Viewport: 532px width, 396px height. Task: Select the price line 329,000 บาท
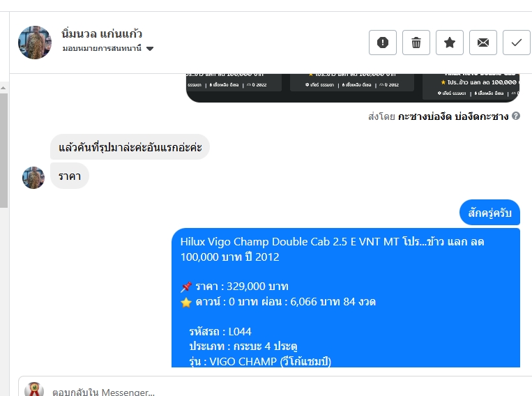pyautogui.click(x=234, y=287)
